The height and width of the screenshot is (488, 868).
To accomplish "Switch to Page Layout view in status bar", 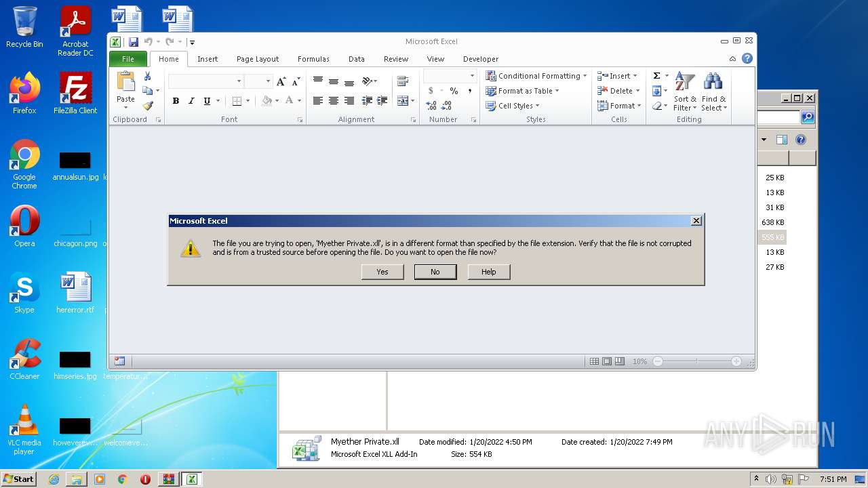I will click(x=607, y=362).
